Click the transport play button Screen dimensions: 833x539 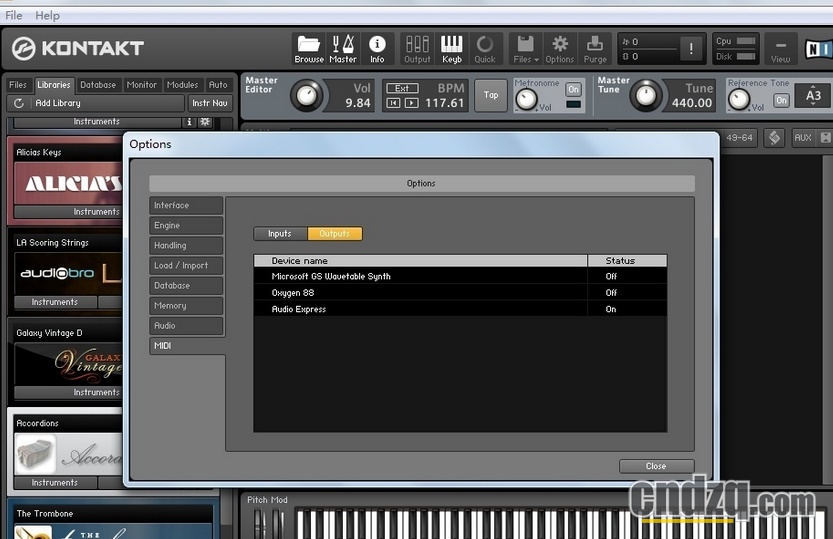pos(411,103)
